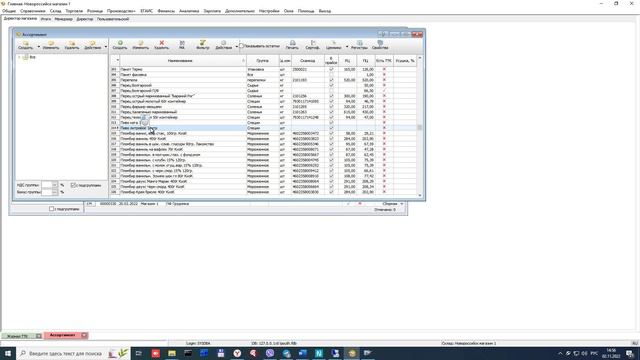
Task: Toggle В прайсе checkbox for Пакет Терно row
Action: pos(331,69)
